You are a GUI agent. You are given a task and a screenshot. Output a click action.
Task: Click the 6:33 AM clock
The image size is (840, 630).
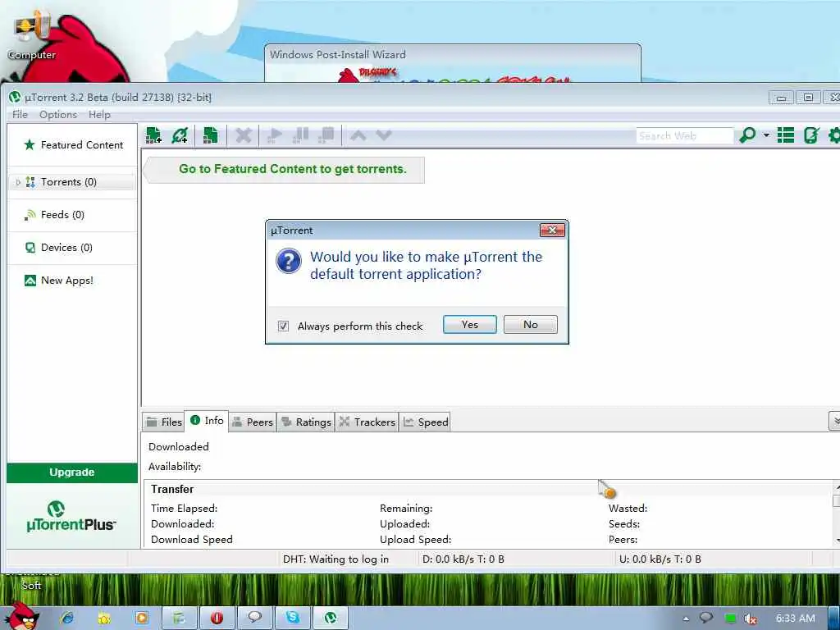(x=795, y=619)
